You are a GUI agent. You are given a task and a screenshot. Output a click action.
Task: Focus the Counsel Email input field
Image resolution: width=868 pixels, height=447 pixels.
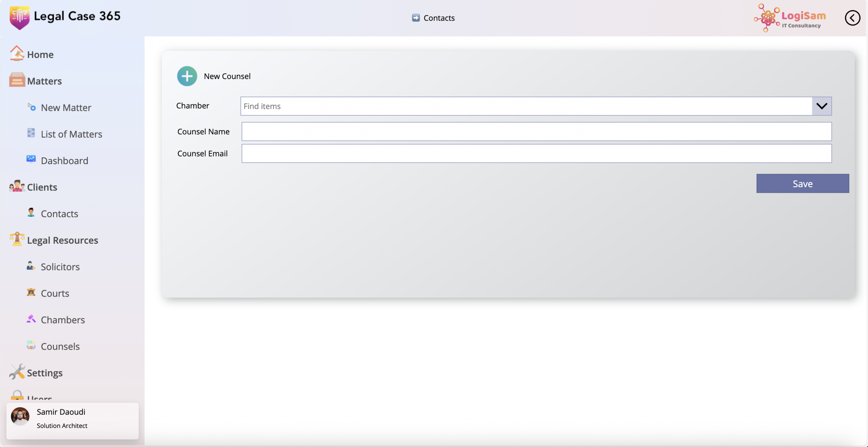536,153
